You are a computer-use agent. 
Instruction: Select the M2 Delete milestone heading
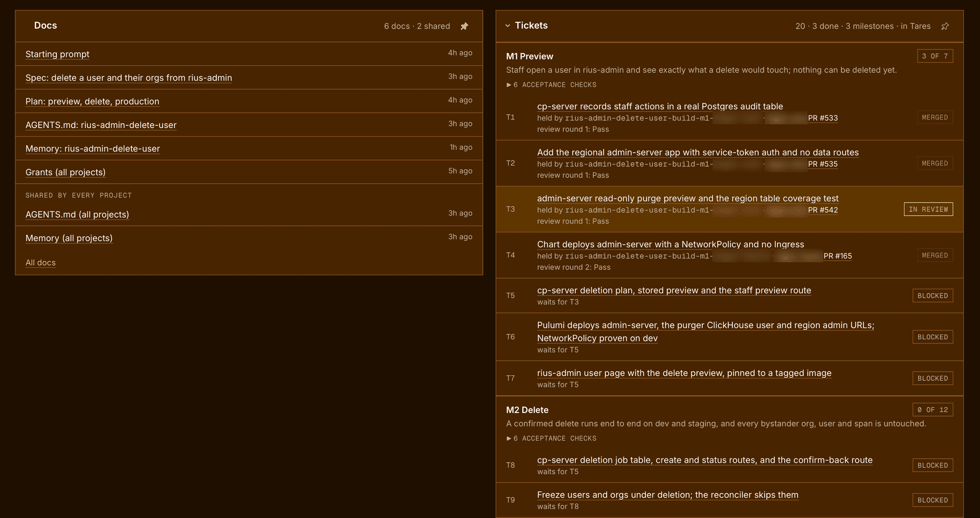(x=527, y=410)
